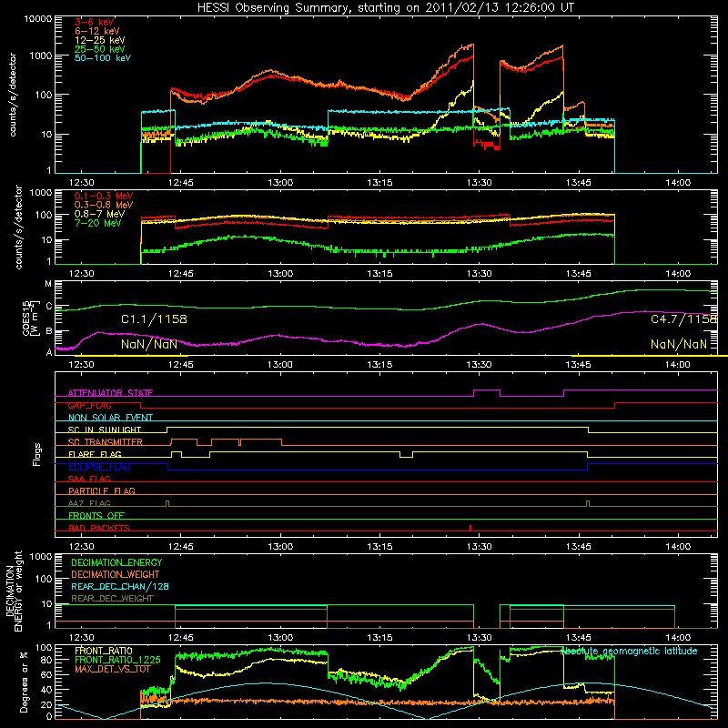The height and width of the screenshot is (728, 728).
Task: Click the SC_TRANSMITTER flag label
Action: tap(106, 442)
